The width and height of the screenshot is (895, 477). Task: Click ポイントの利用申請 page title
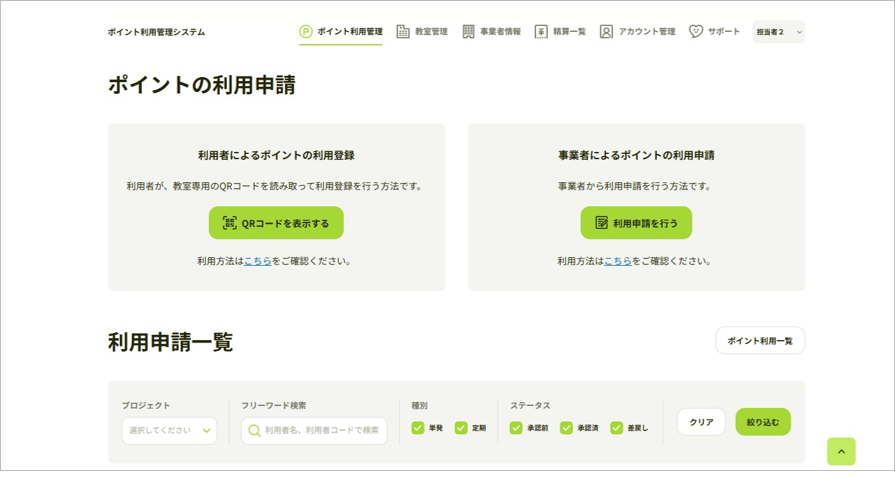click(x=202, y=85)
